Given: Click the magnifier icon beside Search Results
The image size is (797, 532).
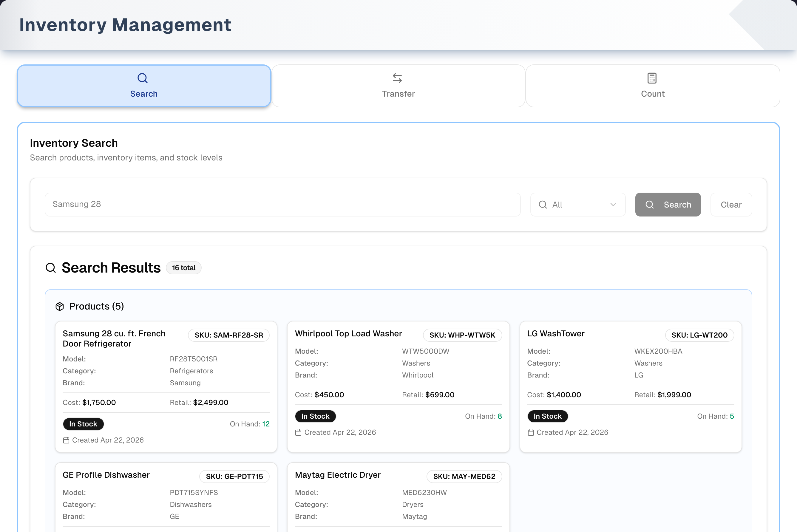Looking at the screenshot, I should click(x=50, y=268).
